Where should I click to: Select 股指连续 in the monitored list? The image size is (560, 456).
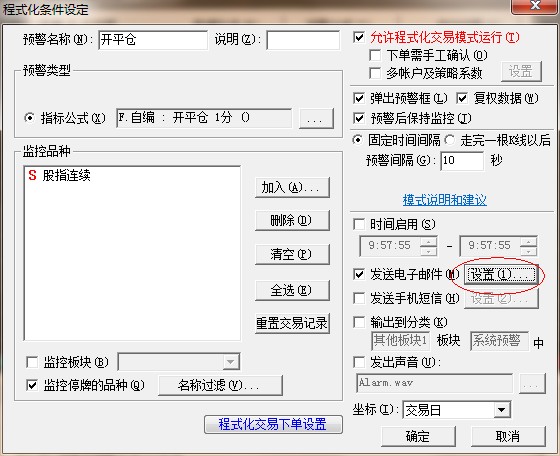pos(66,176)
